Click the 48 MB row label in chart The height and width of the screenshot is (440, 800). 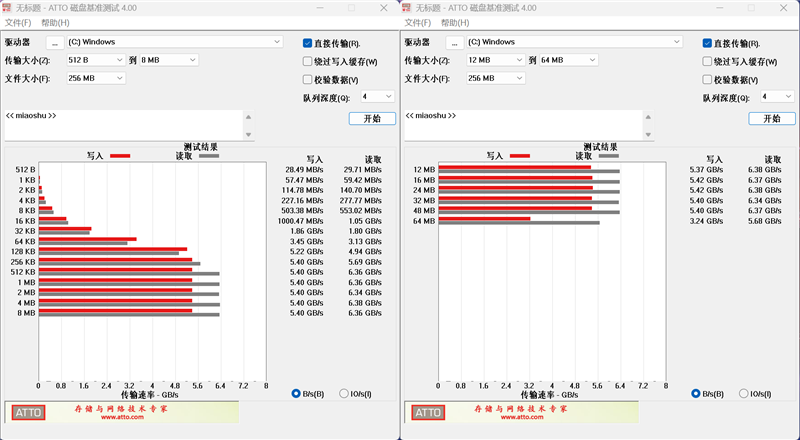tap(424, 211)
